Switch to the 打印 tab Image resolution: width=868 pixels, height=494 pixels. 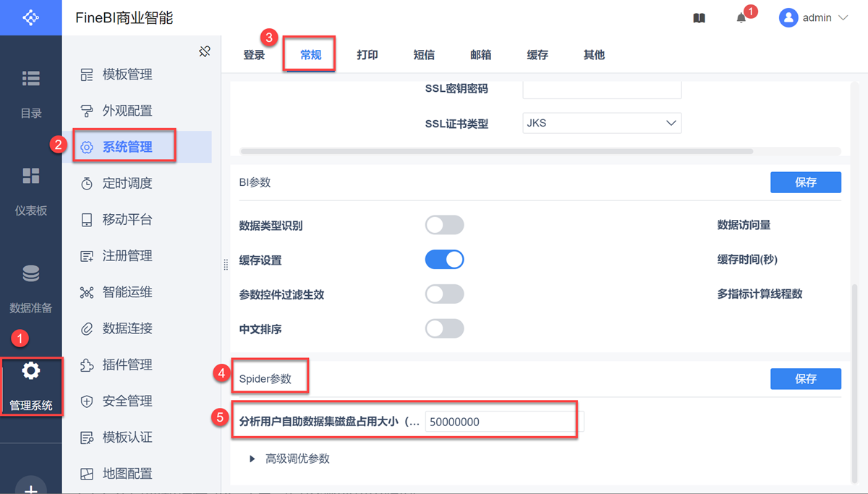click(x=367, y=54)
